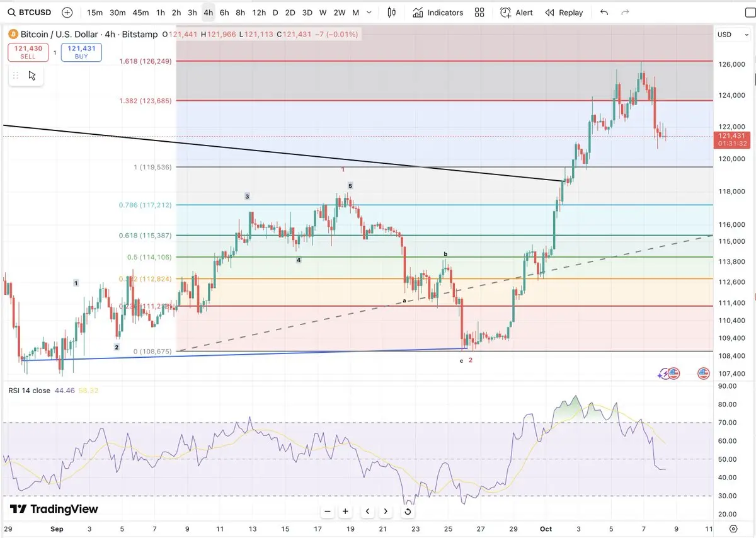The height and width of the screenshot is (538, 756).
Task: Select the wave label 5 on the chart
Action: click(x=350, y=185)
